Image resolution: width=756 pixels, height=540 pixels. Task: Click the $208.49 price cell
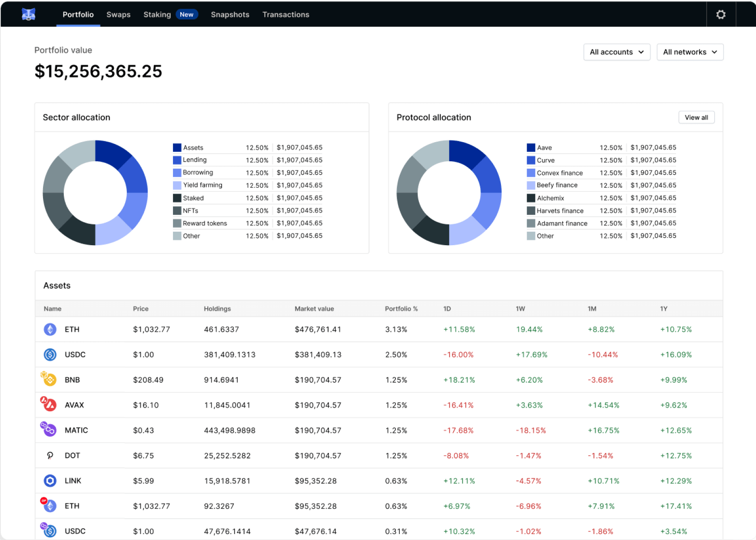tap(148, 380)
